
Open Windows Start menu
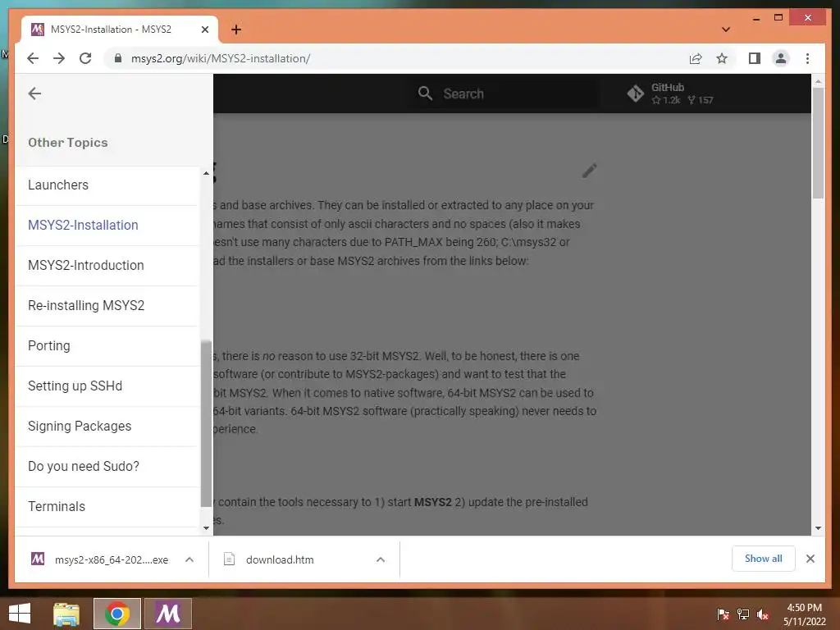tap(20, 614)
